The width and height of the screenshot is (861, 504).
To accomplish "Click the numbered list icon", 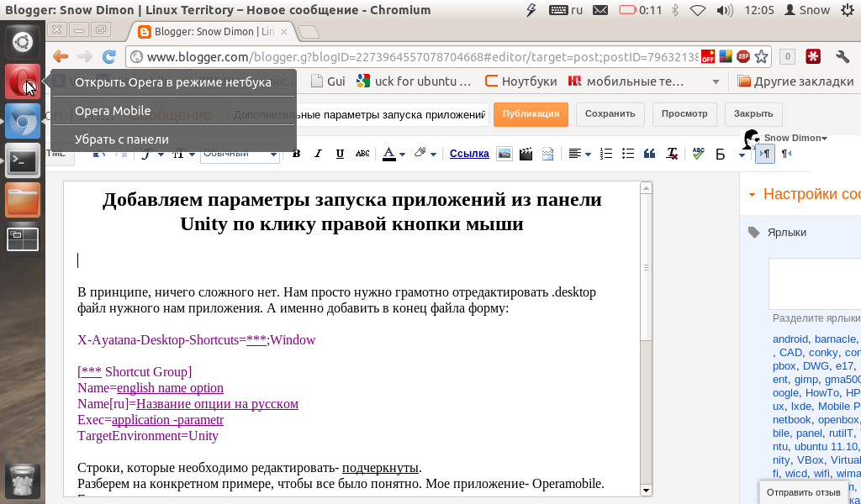I will (x=606, y=154).
